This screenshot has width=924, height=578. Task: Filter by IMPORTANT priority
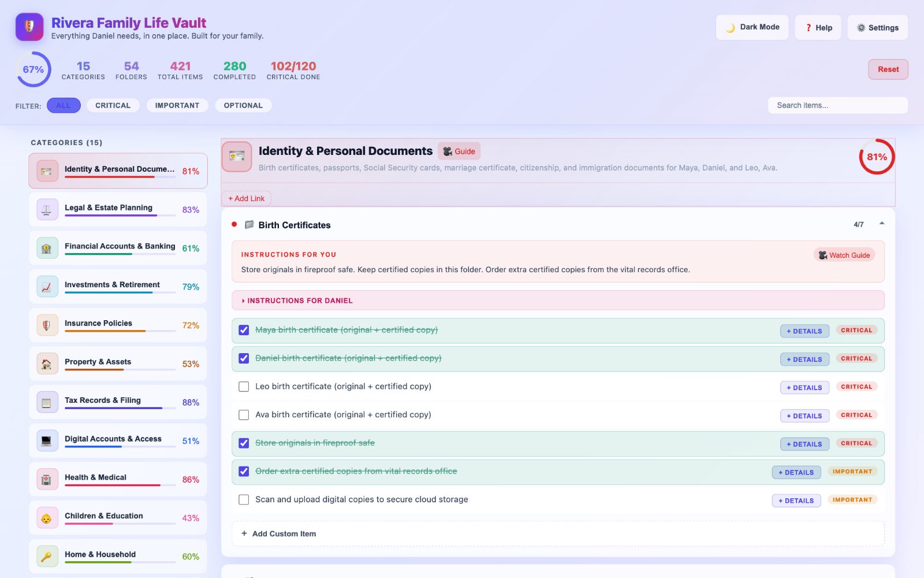pyautogui.click(x=177, y=105)
